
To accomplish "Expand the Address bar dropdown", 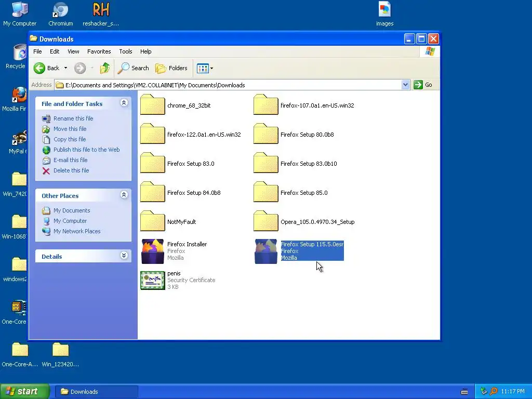I will 405,85.
